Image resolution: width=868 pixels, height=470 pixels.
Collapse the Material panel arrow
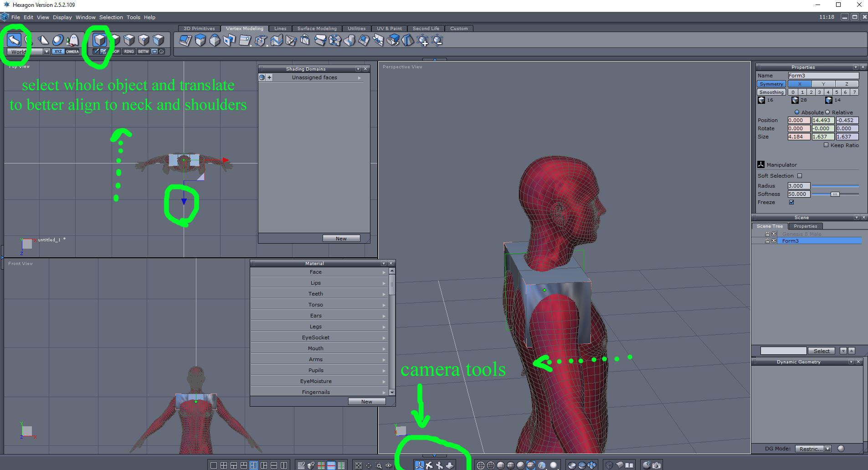(x=384, y=263)
